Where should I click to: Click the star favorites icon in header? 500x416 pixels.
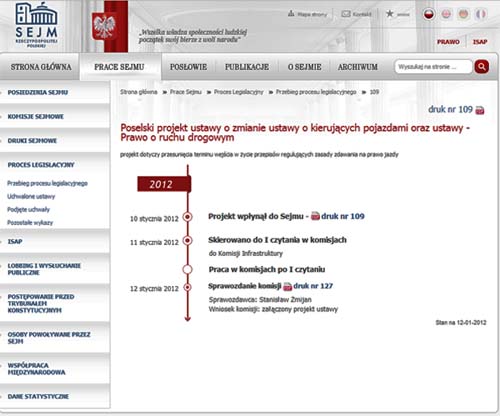tap(389, 14)
